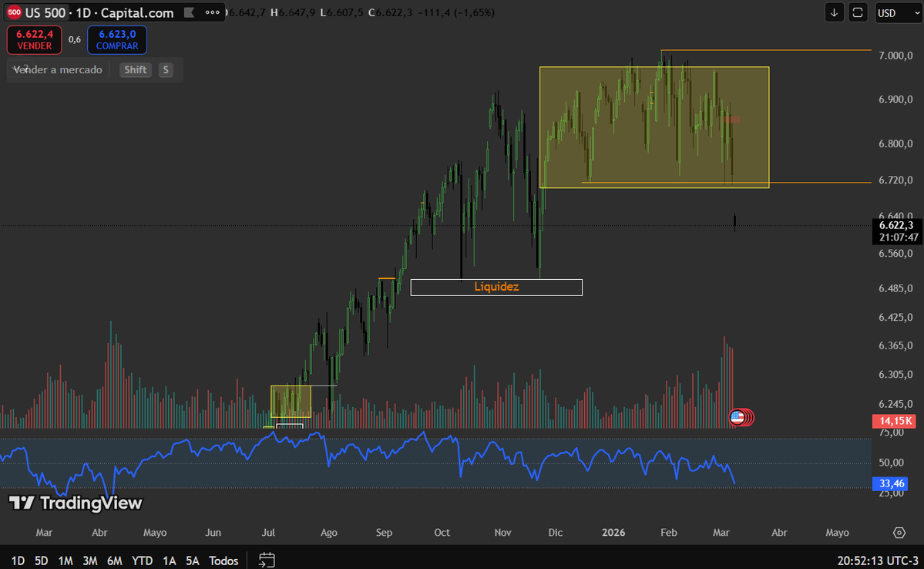Click the 6.305,0 price axis label

pos(895,375)
